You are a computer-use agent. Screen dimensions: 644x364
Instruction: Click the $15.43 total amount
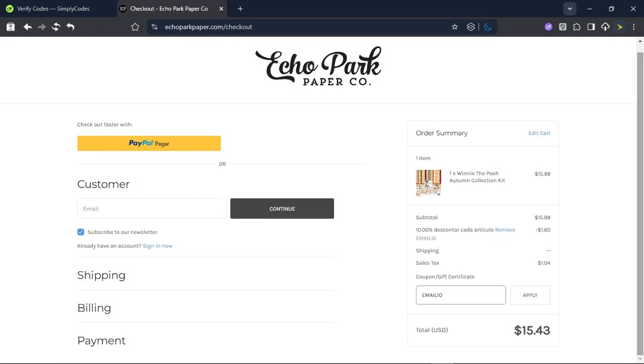tap(532, 330)
